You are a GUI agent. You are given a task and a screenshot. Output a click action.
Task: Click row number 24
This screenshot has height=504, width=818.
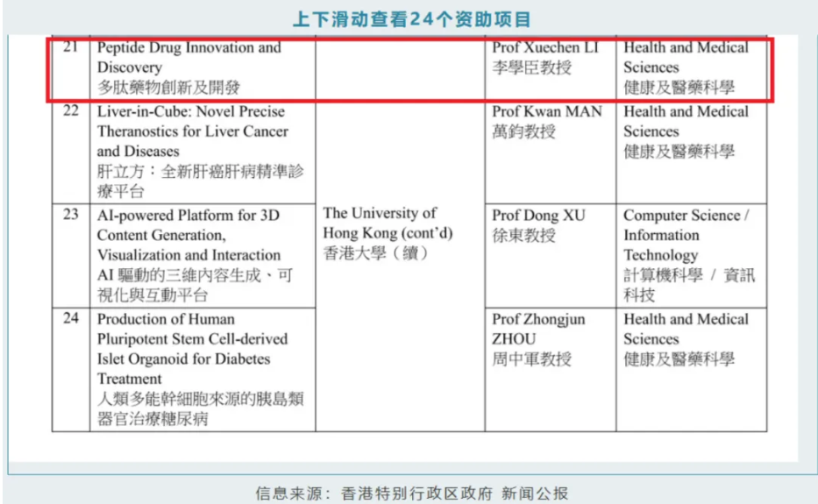[71, 317]
